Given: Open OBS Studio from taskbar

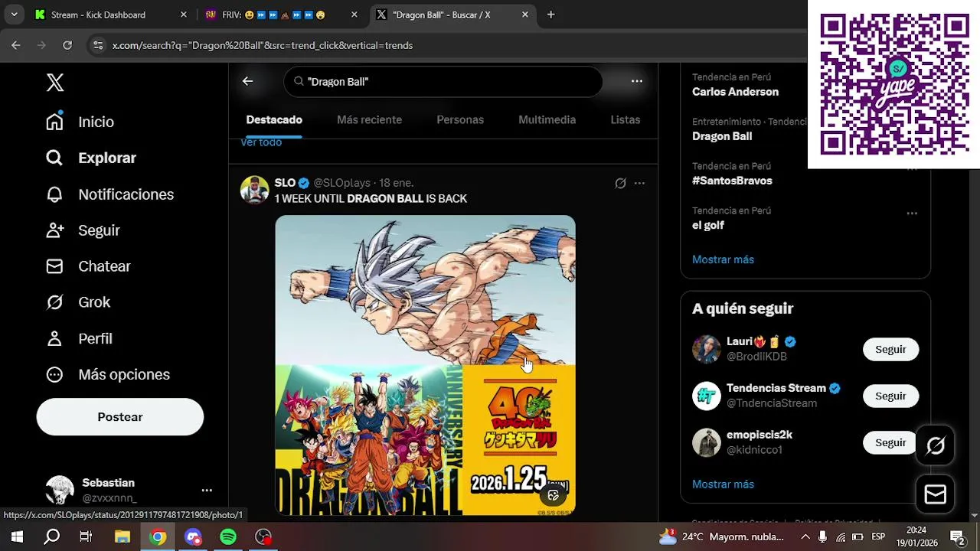Looking at the screenshot, I should (x=263, y=536).
